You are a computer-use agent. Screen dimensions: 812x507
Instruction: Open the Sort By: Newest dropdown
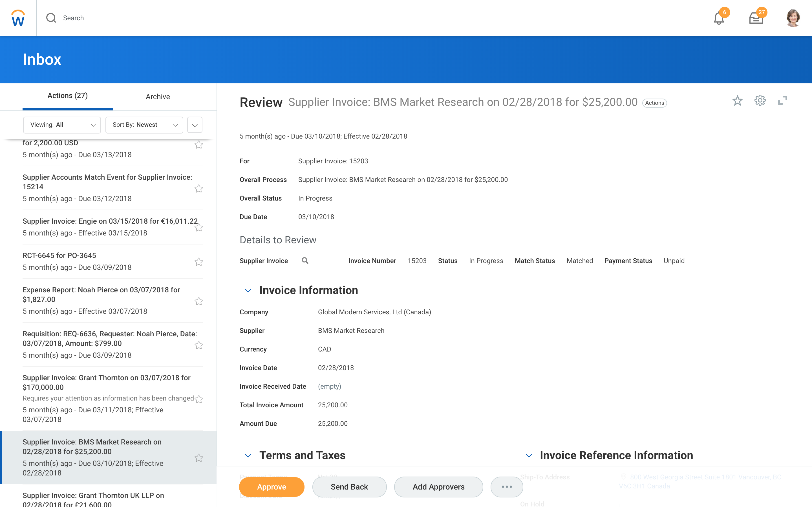pyautogui.click(x=144, y=125)
